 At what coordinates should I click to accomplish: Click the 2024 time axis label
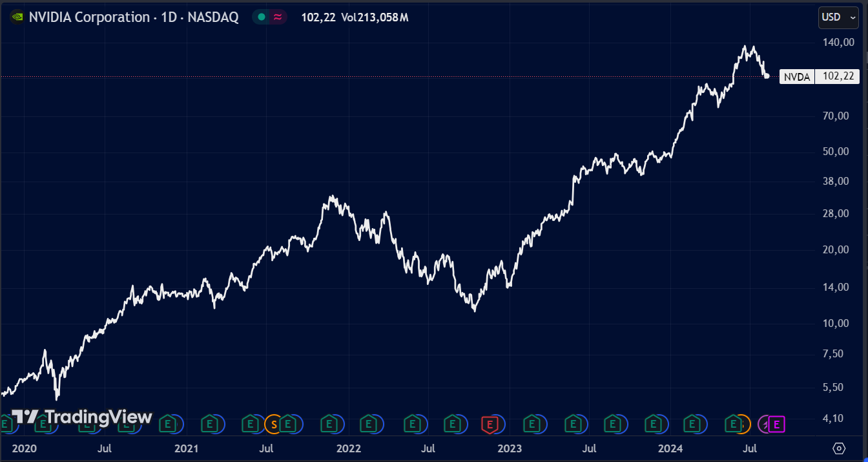click(x=670, y=448)
